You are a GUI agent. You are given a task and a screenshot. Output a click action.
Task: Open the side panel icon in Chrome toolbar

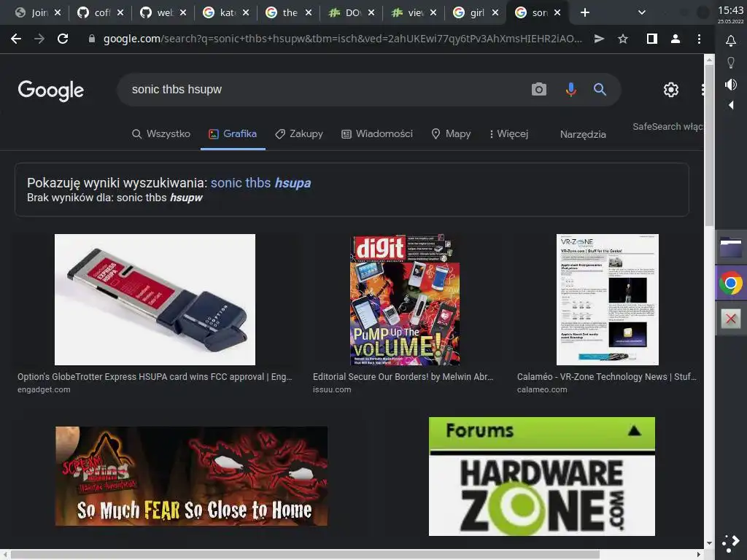[x=652, y=39]
